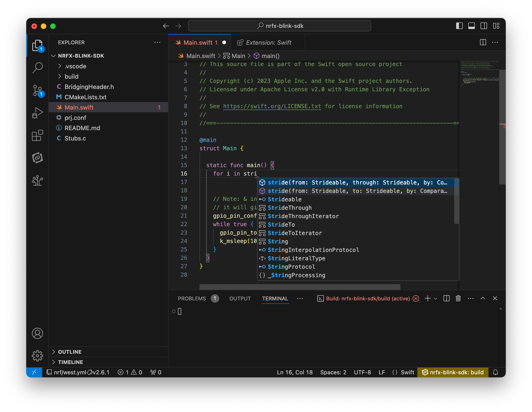Screen dimensions: 532x412
Task: Open Stubs.c file
Action: [108, 138]
